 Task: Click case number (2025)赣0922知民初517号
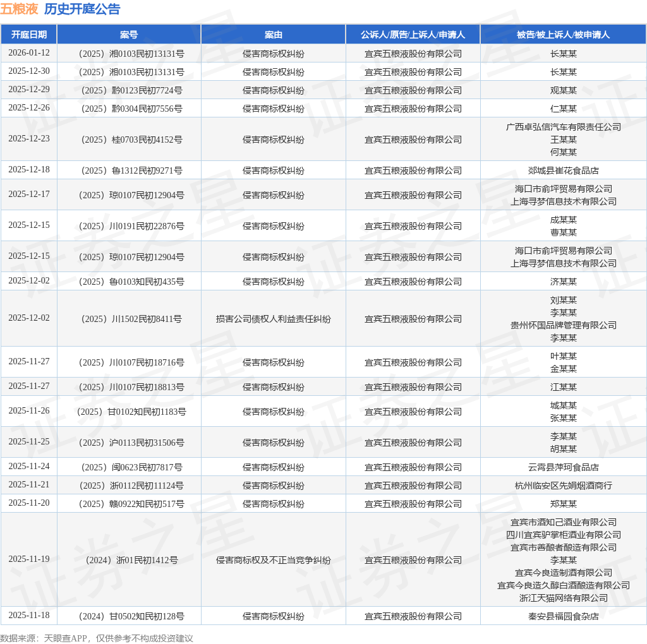pyautogui.click(x=131, y=504)
